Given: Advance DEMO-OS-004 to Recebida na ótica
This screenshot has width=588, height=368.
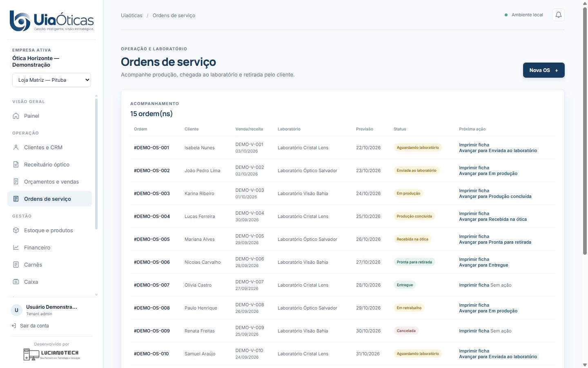Looking at the screenshot, I should 493,219.
